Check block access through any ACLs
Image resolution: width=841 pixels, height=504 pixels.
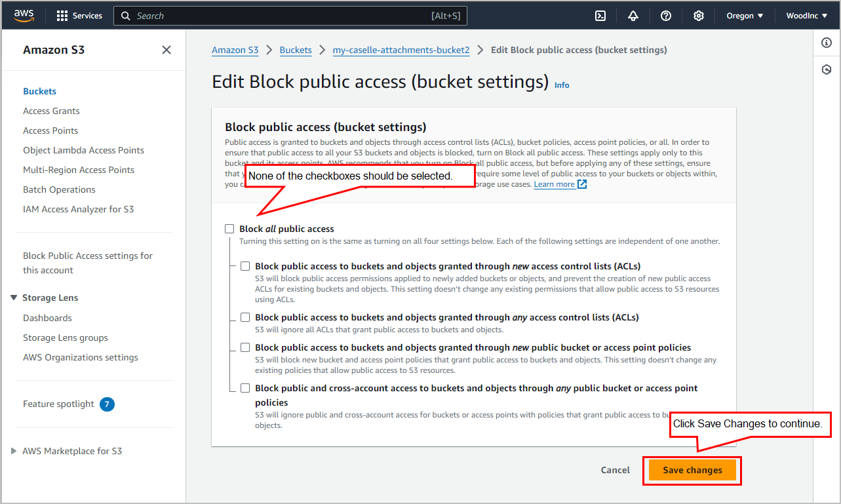pyautogui.click(x=245, y=317)
